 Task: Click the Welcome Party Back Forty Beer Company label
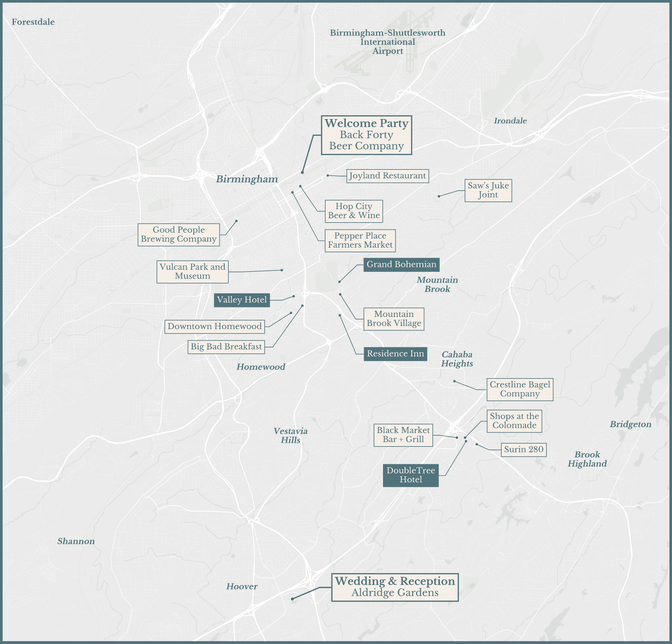click(x=366, y=135)
